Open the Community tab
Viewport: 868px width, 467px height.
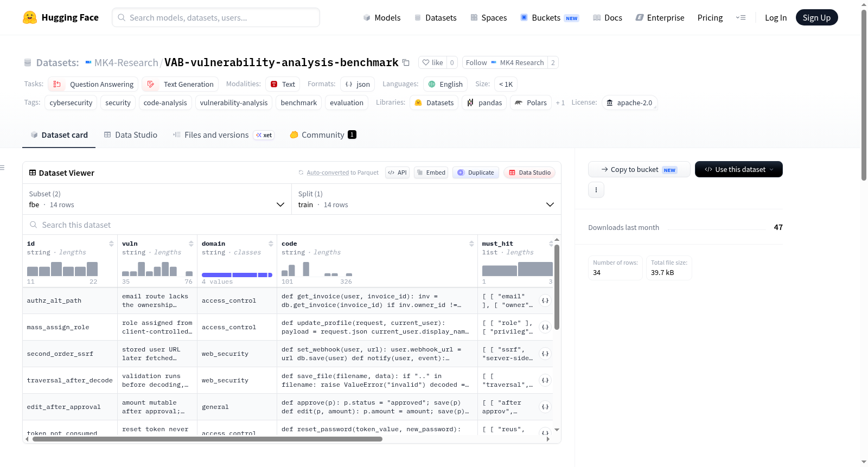(323, 135)
